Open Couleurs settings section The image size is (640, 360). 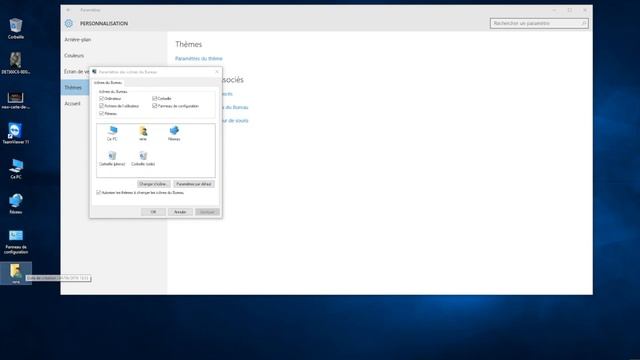74,56
